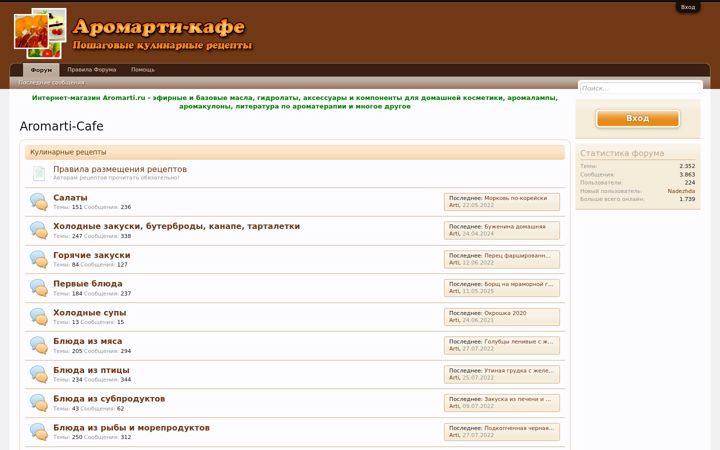Open Холодные закуски, бутерброды, канапе, тарталетки forum
The width and height of the screenshot is (720, 450).
pos(176,226)
